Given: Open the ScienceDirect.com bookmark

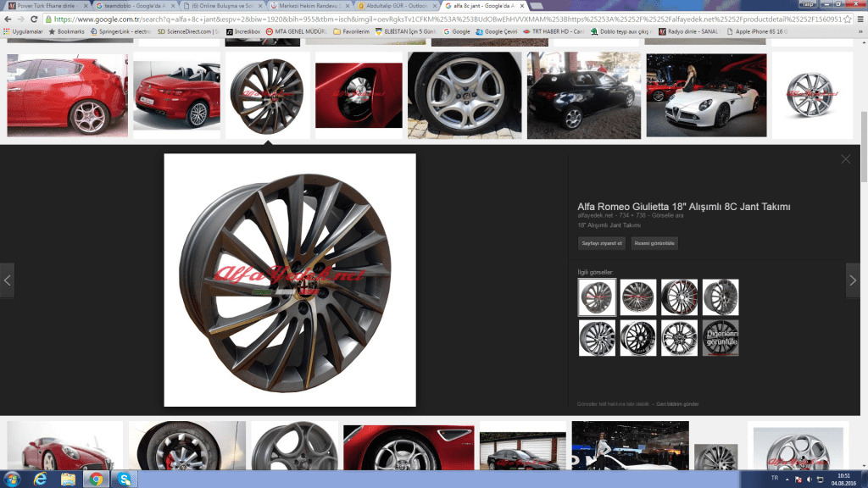Looking at the screenshot, I should (x=188, y=31).
